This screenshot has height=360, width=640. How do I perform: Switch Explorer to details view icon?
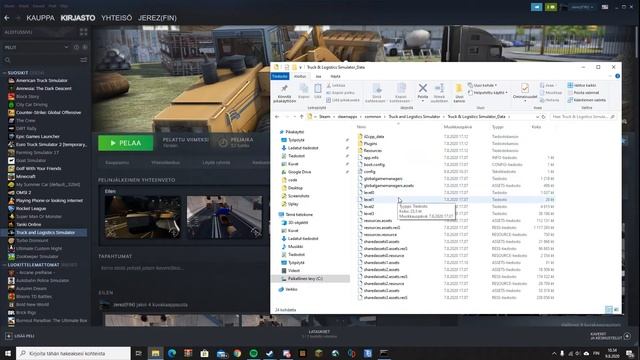609,310
